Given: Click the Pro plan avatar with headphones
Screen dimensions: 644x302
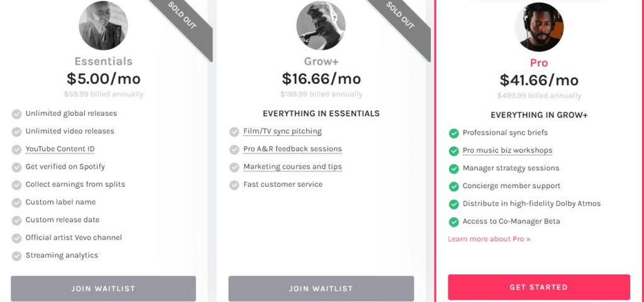Looking at the screenshot, I should (x=539, y=26).
